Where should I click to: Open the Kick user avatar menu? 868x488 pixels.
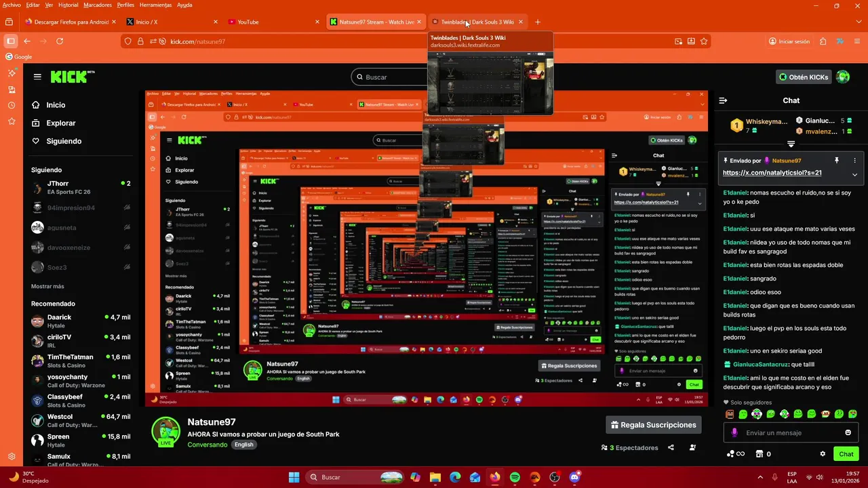(843, 77)
